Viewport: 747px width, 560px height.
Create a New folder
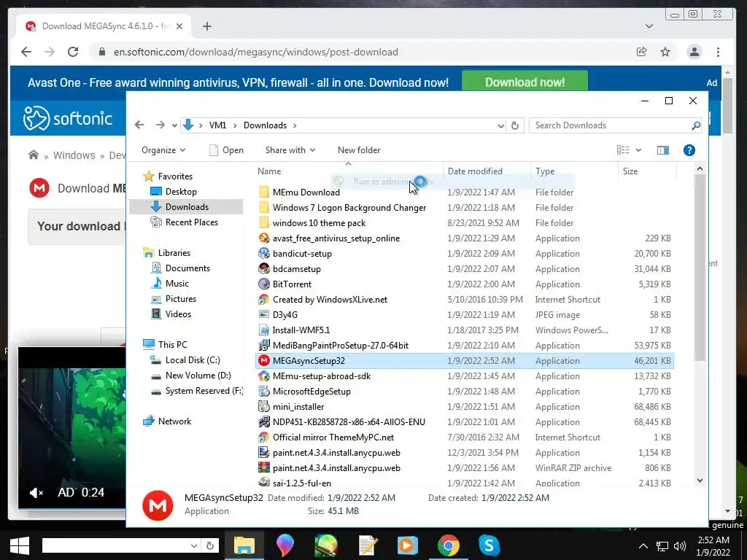(359, 150)
